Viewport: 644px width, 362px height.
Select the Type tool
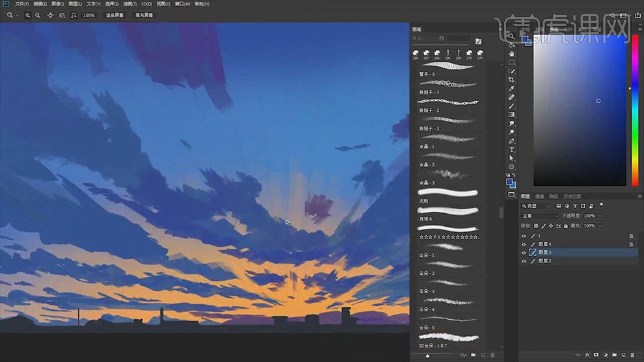coord(511,150)
